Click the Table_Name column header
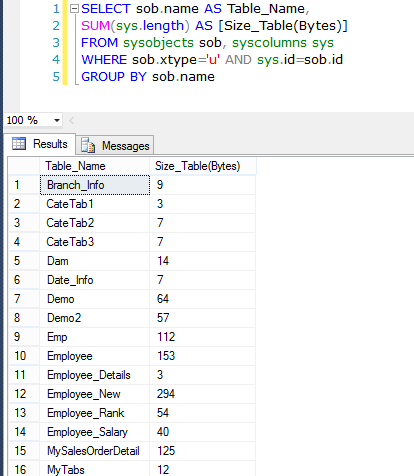 (x=95, y=166)
